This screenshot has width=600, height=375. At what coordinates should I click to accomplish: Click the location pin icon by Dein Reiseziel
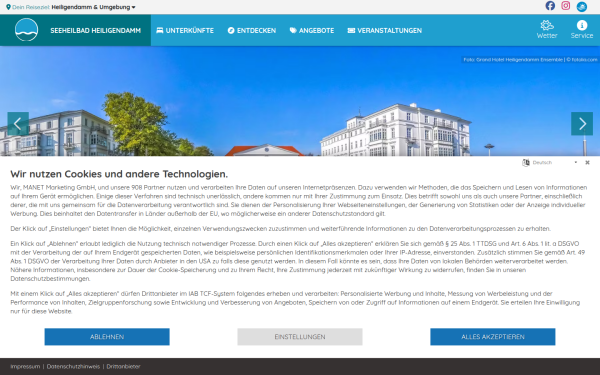[8, 7]
